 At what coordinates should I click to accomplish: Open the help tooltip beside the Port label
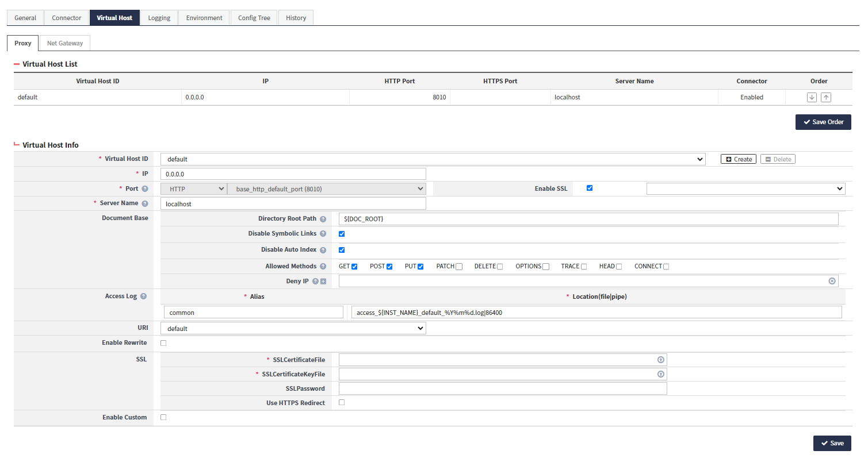[x=144, y=188]
